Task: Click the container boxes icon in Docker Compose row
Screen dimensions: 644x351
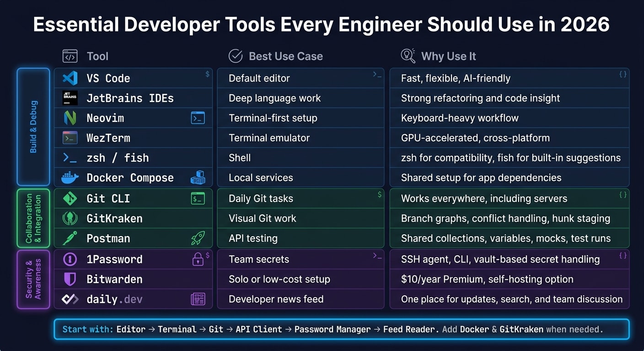Action: pos(198,177)
